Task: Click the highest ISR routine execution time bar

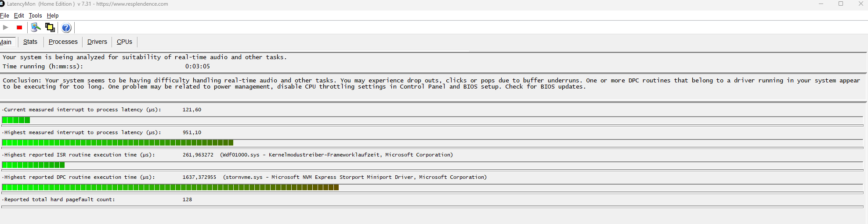Action: point(33,165)
